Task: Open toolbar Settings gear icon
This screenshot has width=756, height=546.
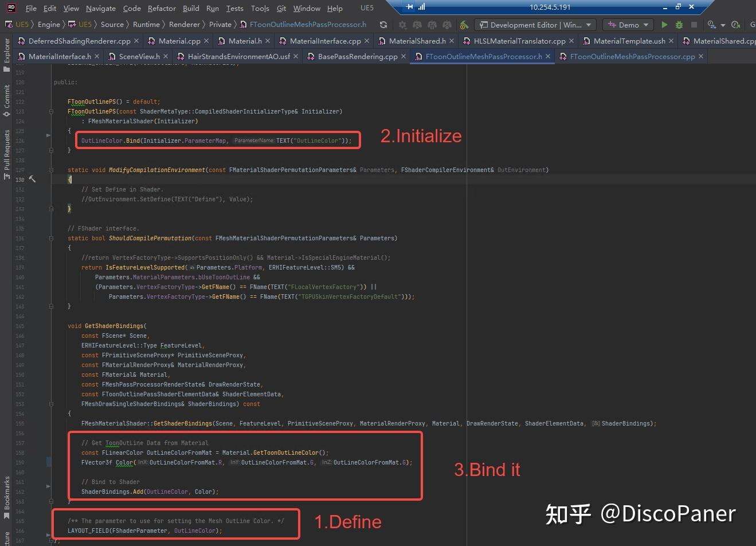Action: [x=403, y=25]
